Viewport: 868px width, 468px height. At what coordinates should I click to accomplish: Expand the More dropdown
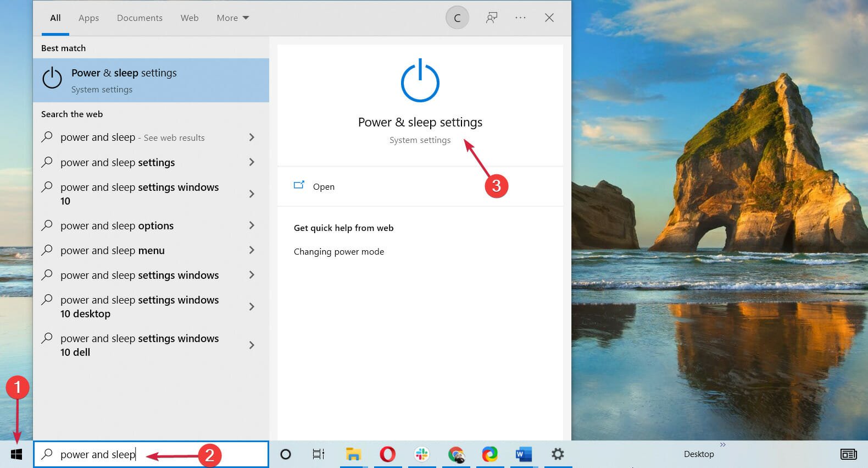point(233,18)
